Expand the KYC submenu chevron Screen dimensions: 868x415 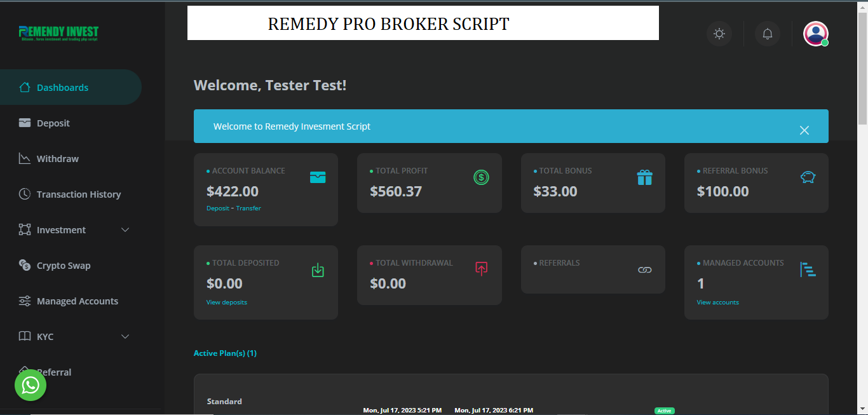[125, 337]
